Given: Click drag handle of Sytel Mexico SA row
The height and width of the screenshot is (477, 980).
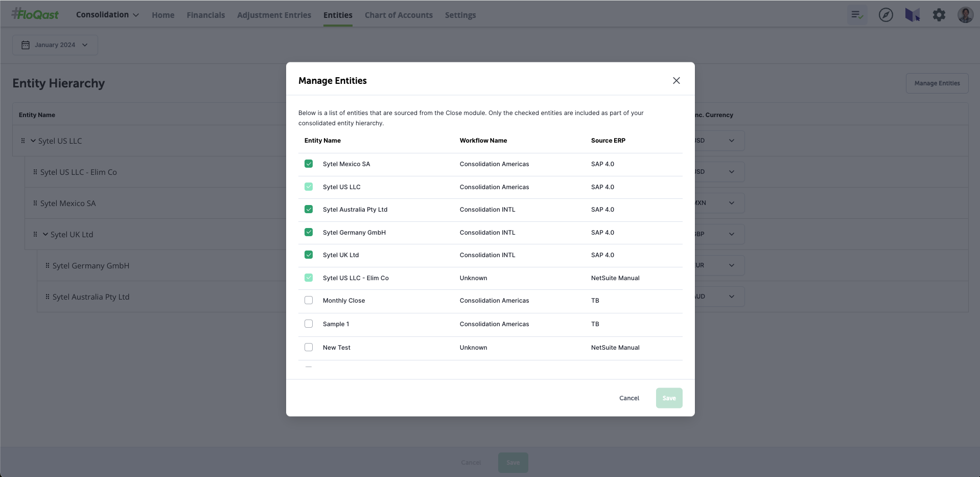Looking at the screenshot, I should click(35, 203).
